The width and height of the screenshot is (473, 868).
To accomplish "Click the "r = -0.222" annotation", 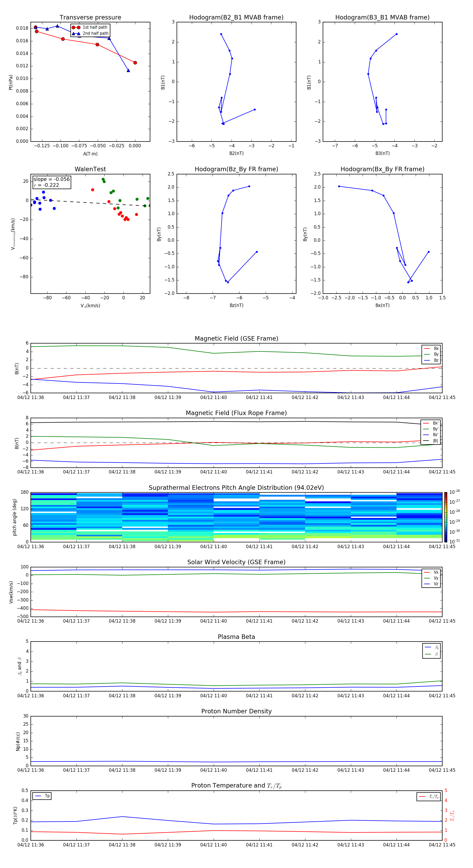I will (x=46, y=185).
